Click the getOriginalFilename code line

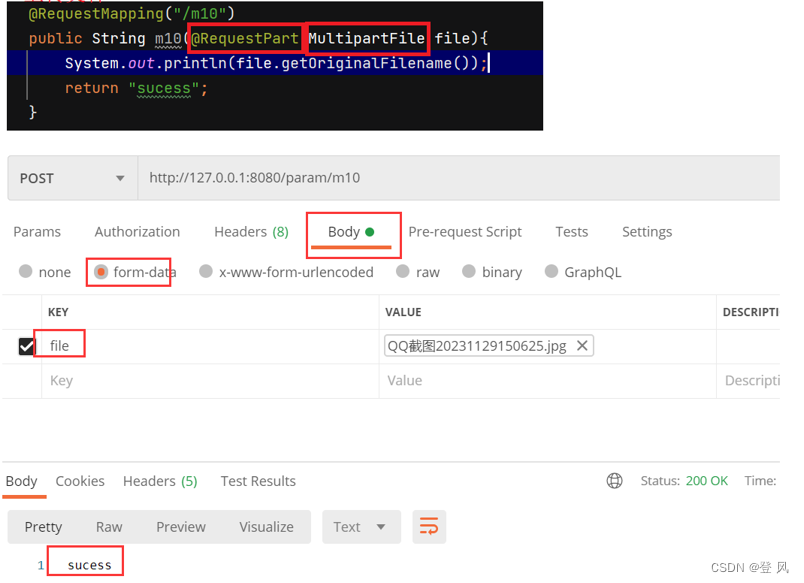coord(275,63)
